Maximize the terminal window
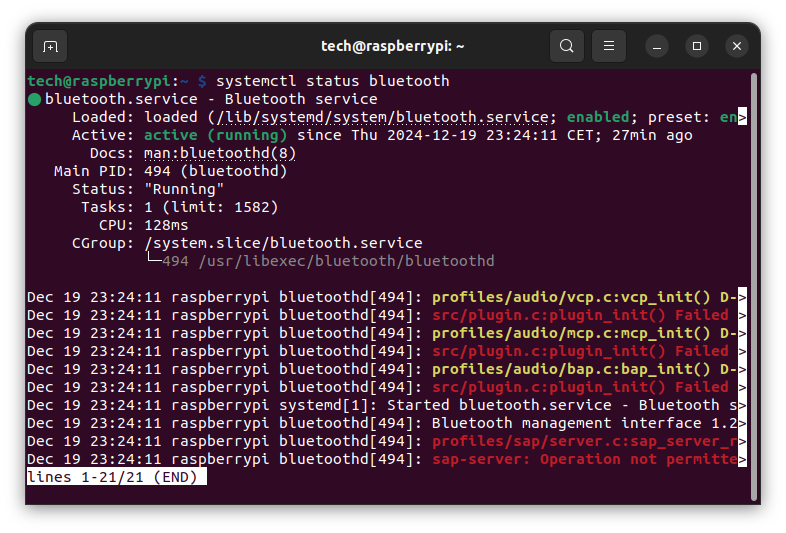This screenshot has height=533, width=786. click(x=697, y=46)
